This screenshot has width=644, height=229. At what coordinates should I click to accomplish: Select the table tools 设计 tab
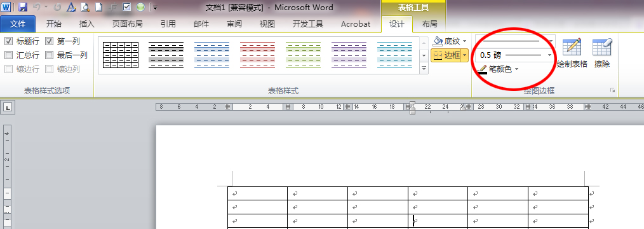(x=397, y=24)
